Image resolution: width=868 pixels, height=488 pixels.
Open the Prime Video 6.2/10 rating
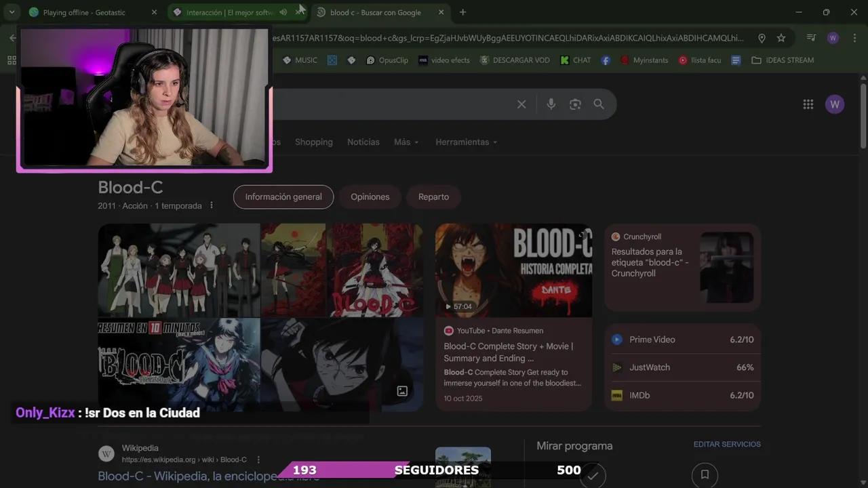point(682,340)
